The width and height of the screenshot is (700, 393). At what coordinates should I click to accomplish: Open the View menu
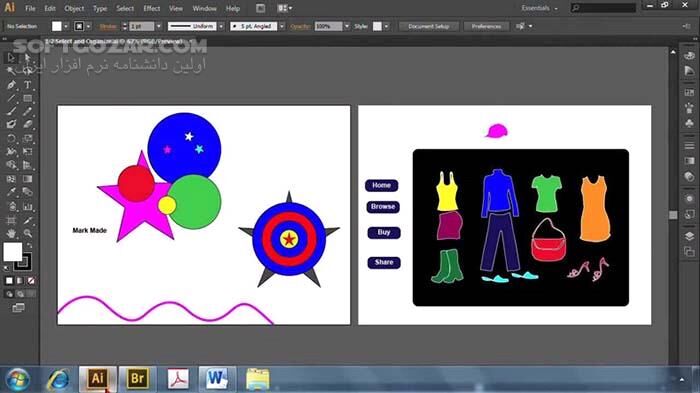(176, 8)
